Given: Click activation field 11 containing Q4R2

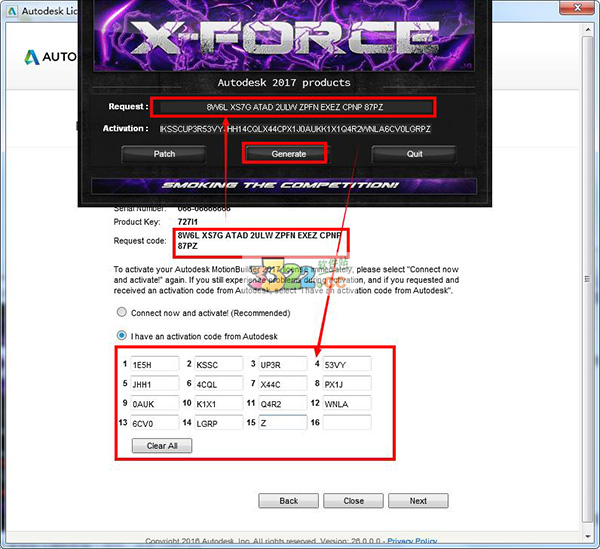Looking at the screenshot, I should (x=283, y=403).
